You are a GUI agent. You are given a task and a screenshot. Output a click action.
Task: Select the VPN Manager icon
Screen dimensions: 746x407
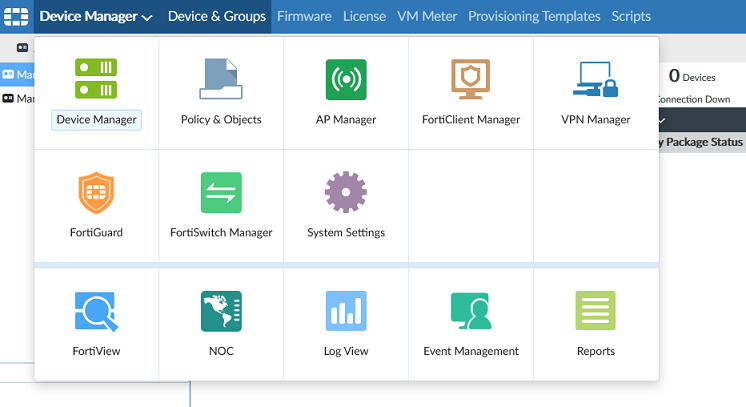(x=596, y=80)
